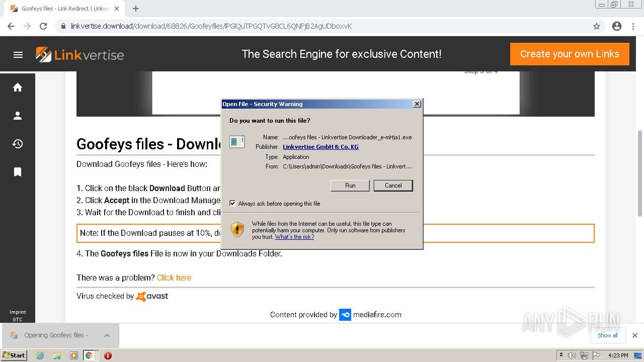The height and width of the screenshot is (362, 644).
Task: Click the orange Click here link
Action: point(174,278)
